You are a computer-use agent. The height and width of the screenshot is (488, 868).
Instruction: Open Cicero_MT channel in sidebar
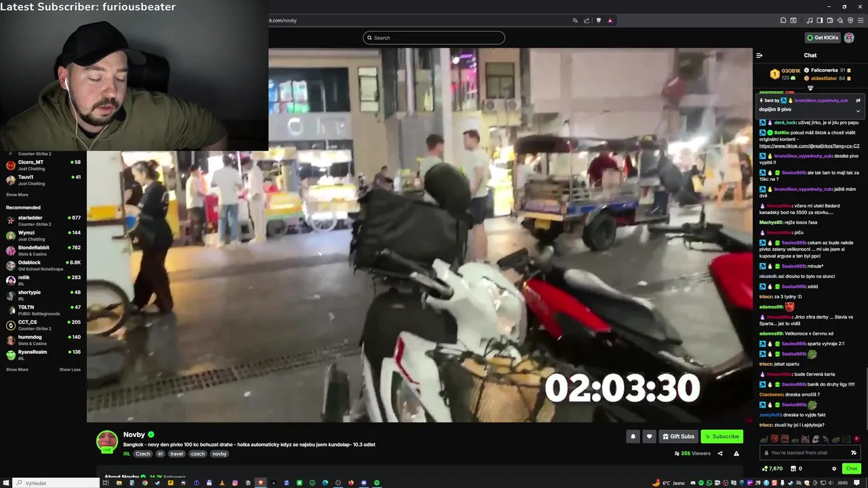pos(43,165)
